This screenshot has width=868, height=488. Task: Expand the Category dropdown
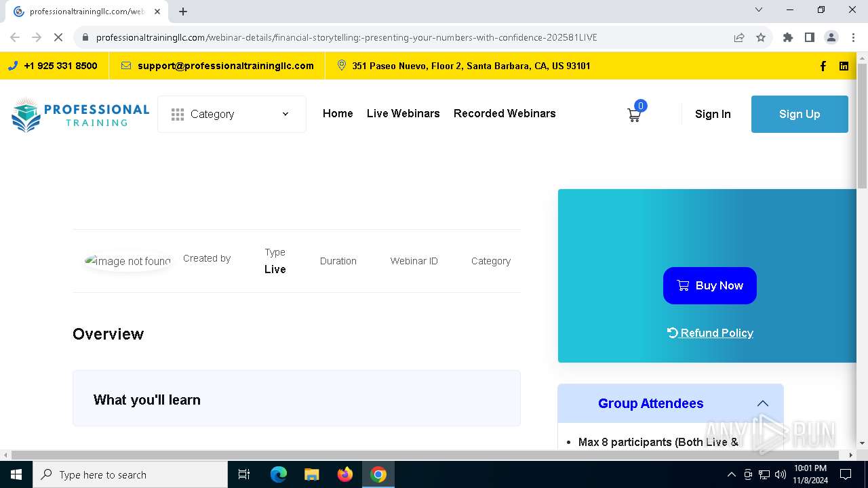232,114
